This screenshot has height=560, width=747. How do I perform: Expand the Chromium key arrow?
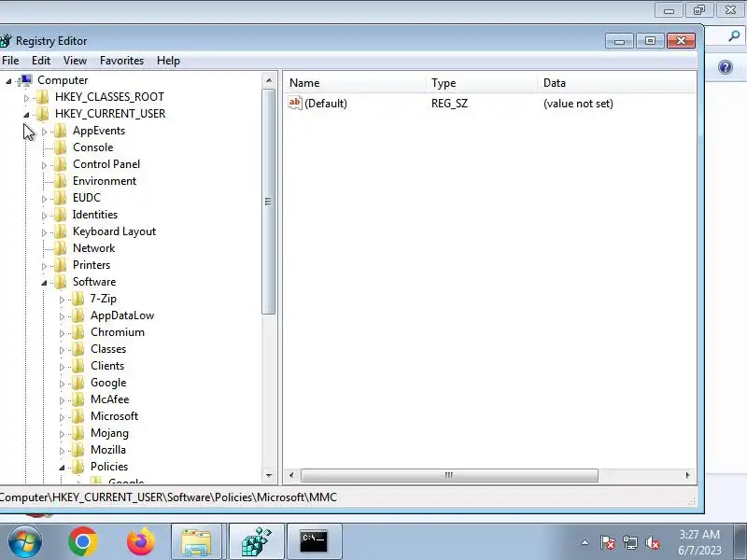pyautogui.click(x=62, y=333)
